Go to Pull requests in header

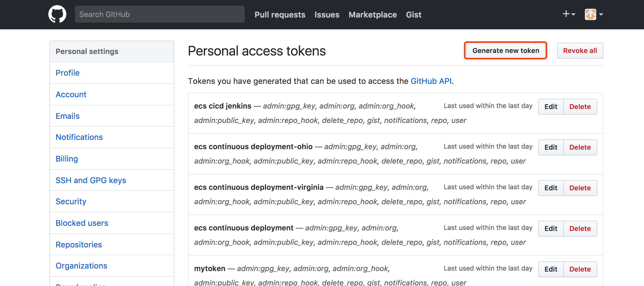280,15
